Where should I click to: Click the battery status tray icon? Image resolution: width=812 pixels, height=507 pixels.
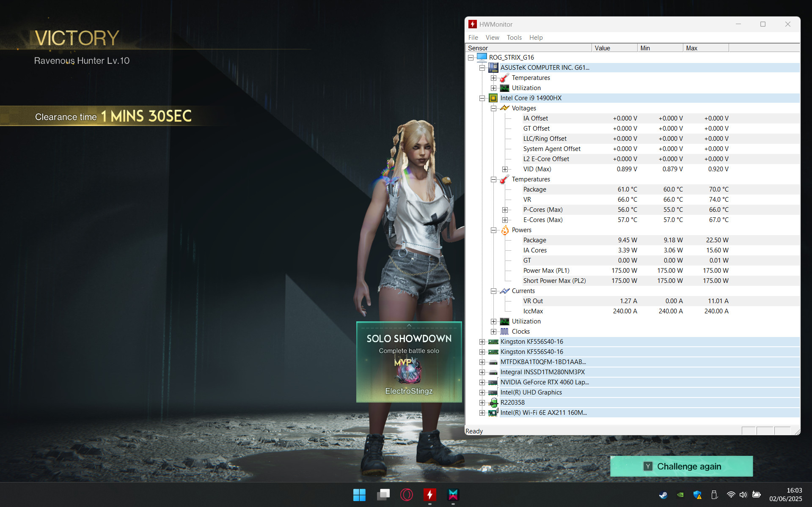point(757,495)
